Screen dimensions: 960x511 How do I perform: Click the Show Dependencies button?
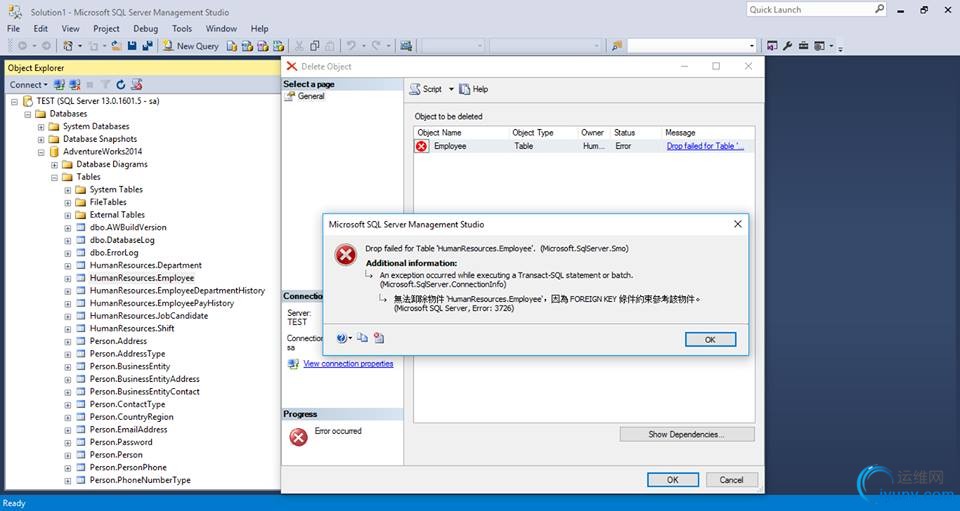tap(686, 435)
